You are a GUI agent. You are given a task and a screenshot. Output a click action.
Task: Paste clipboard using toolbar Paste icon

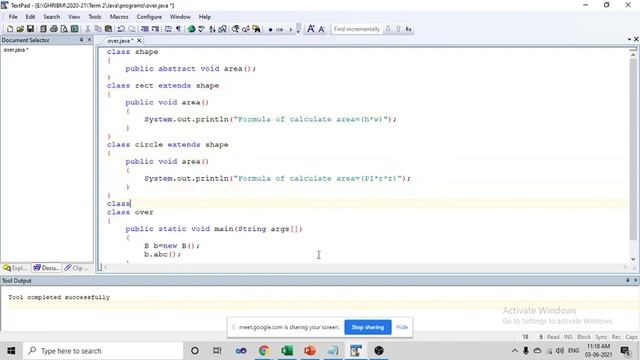coord(108,29)
